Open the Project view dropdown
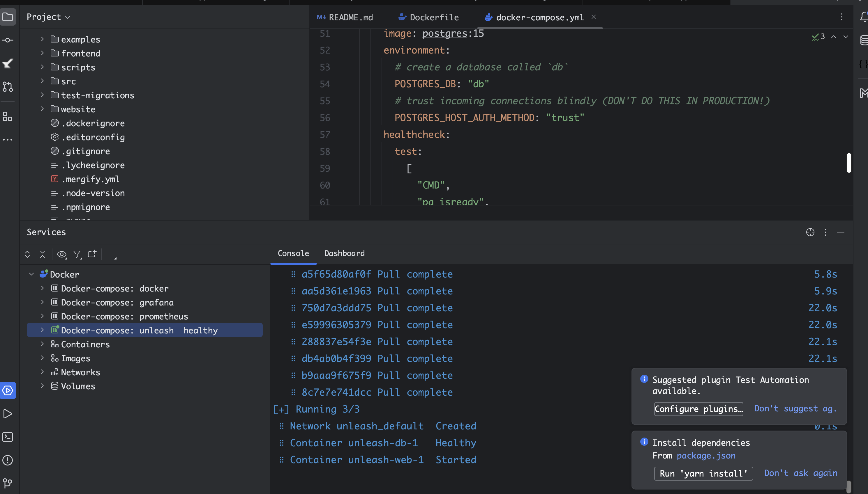 48,17
